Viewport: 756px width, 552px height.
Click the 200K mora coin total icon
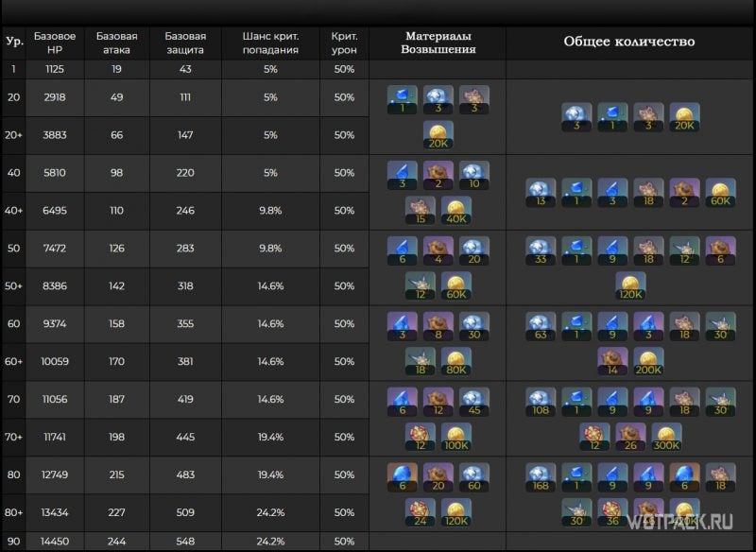point(648,362)
